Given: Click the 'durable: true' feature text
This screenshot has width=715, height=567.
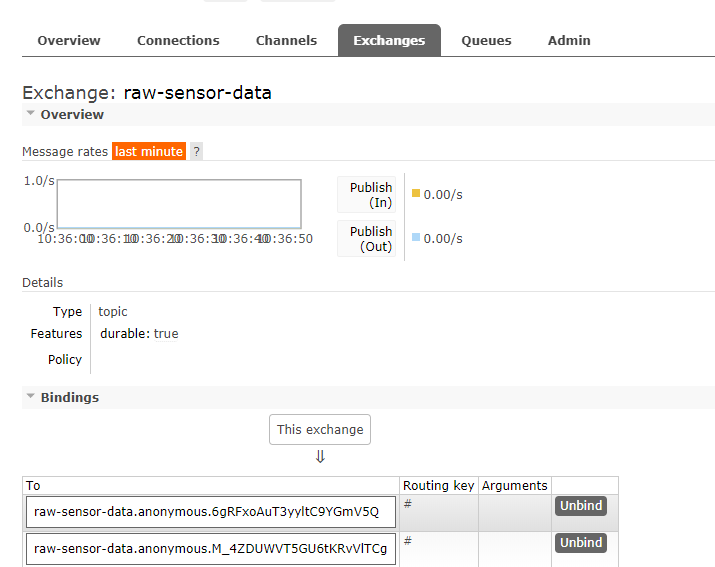Looking at the screenshot, I should click(x=139, y=334).
